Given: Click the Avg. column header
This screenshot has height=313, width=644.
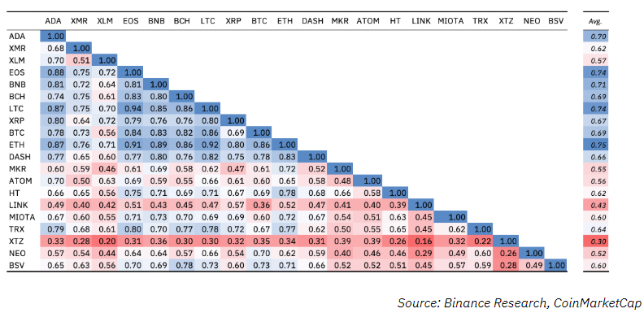Looking at the screenshot, I should (595, 21).
